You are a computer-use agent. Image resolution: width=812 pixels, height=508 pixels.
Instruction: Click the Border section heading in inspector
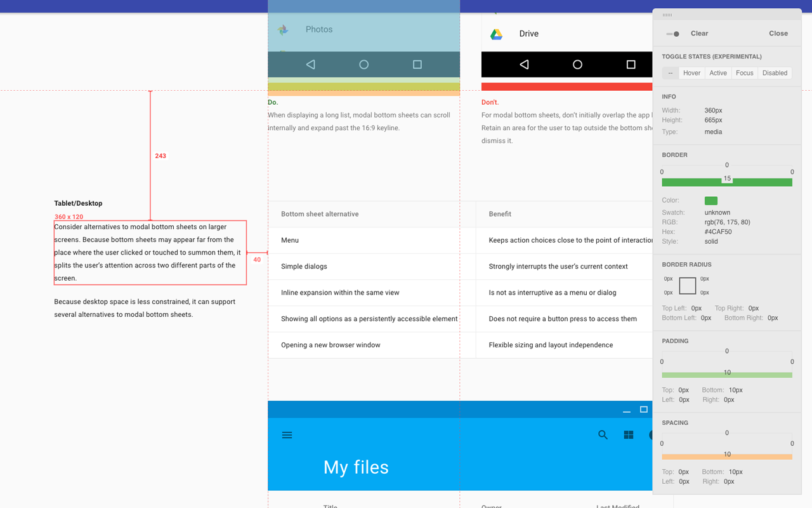pos(674,155)
